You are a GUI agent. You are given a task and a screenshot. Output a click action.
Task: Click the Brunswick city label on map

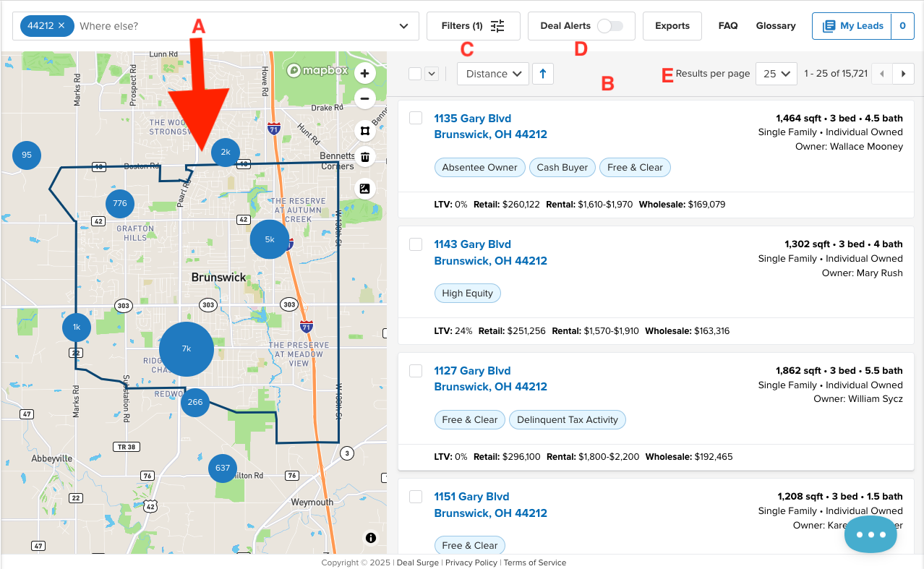point(218,278)
